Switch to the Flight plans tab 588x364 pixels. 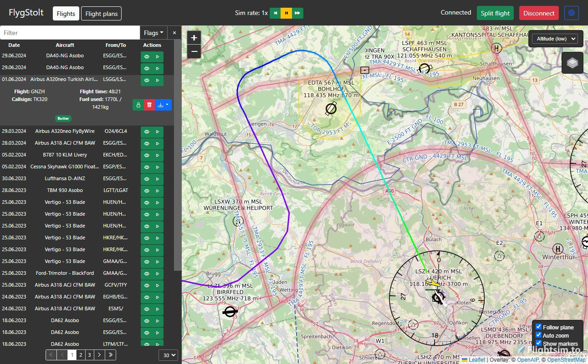click(102, 14)
